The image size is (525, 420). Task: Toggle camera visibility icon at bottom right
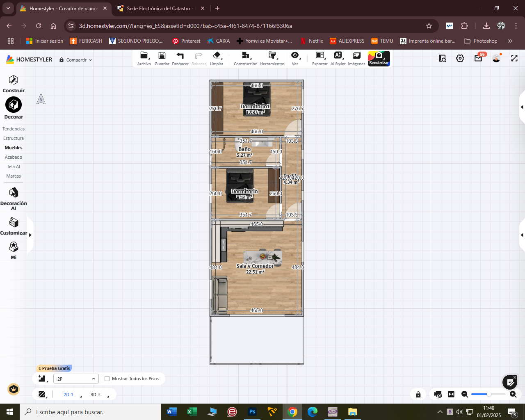tap(438, 394)
